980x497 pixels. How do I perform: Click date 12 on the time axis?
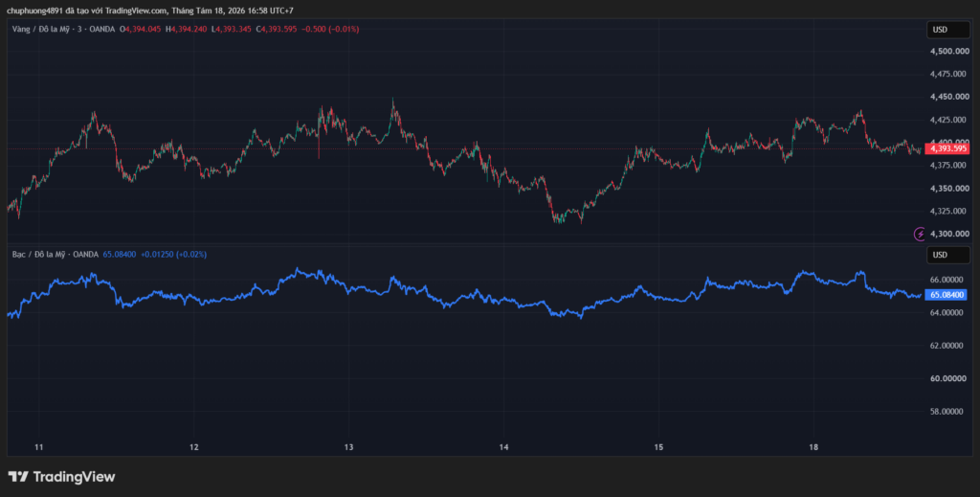(193, 447)
